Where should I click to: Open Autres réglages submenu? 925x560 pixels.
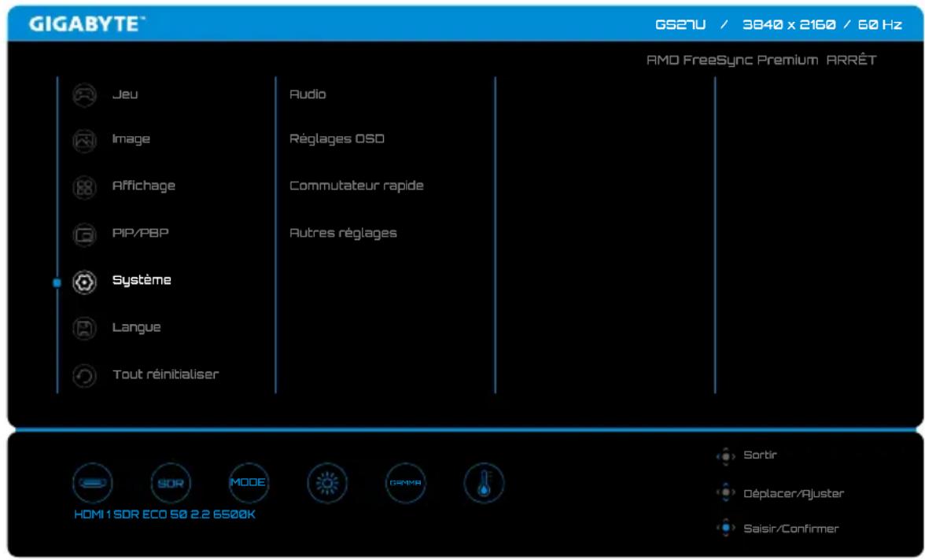tap(343, 233)
